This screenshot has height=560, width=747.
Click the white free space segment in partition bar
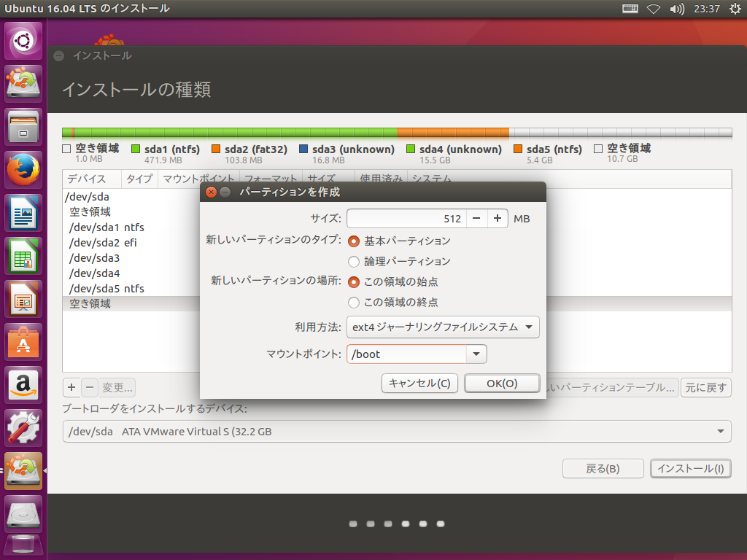click(620, 133)
